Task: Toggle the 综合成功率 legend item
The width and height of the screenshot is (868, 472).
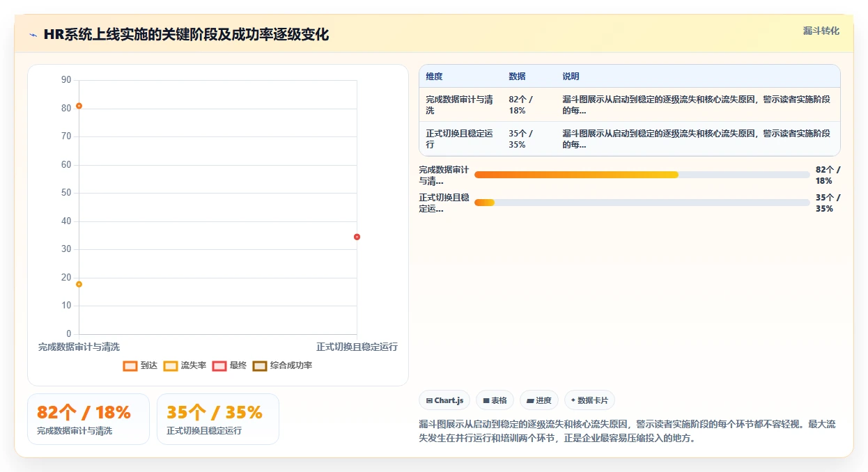Action: (282, 365)
